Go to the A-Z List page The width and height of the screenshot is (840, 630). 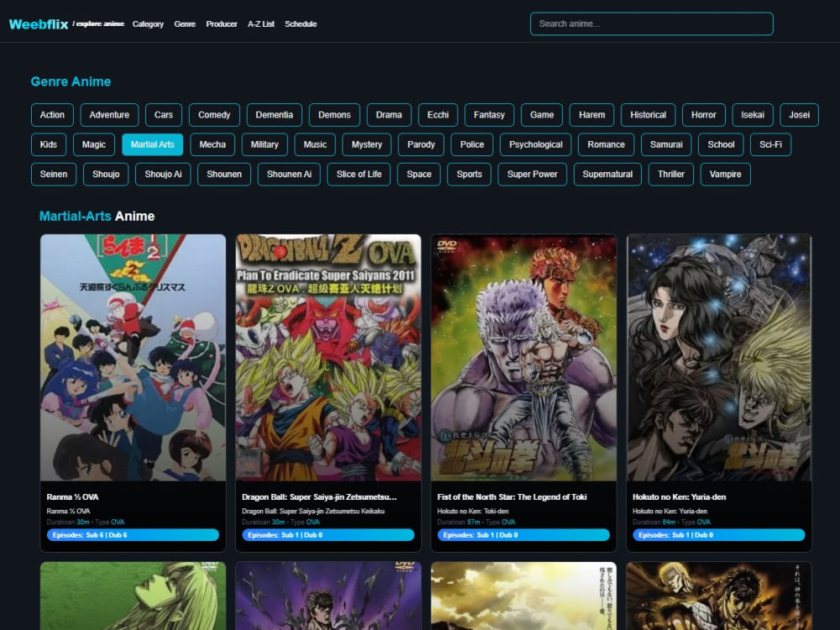click(x=261, y=24)
